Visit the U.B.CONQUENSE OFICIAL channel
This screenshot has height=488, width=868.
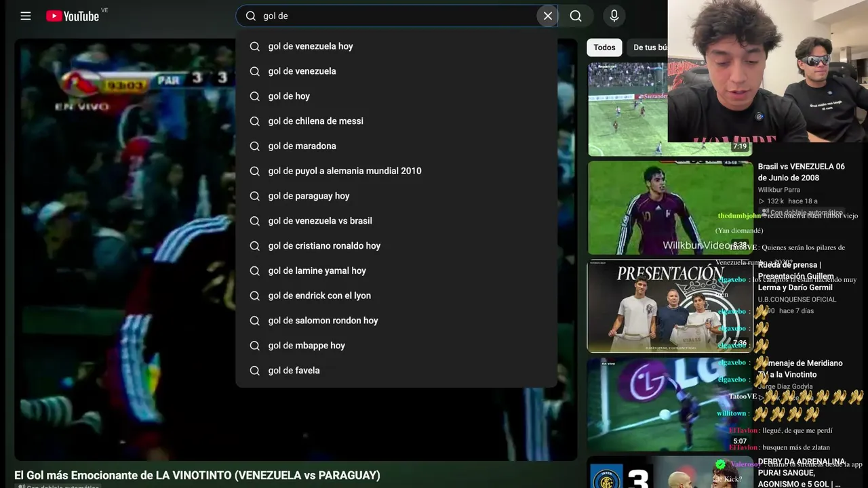click(797, 300)
